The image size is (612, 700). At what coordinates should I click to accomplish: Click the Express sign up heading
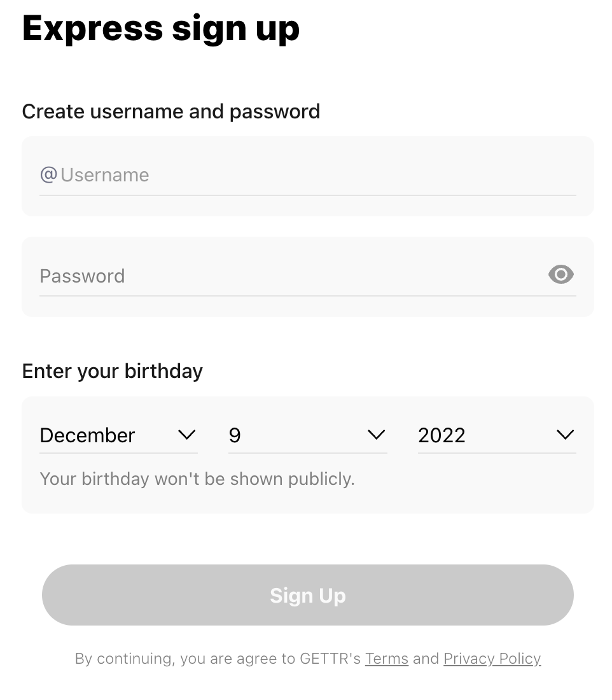[161, 29]
